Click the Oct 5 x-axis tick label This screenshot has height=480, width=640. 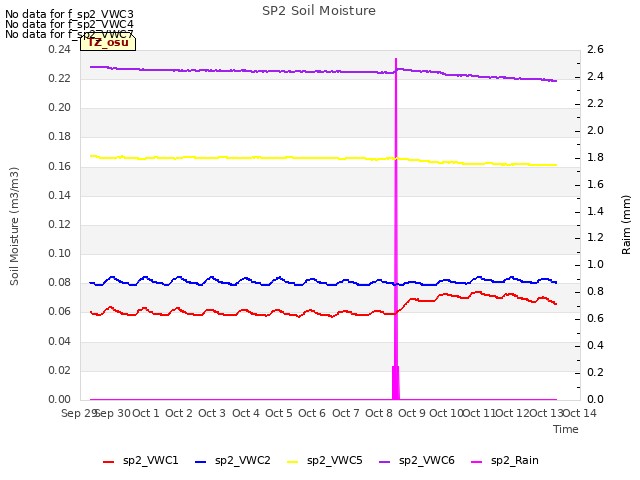[x=279, y=413]
